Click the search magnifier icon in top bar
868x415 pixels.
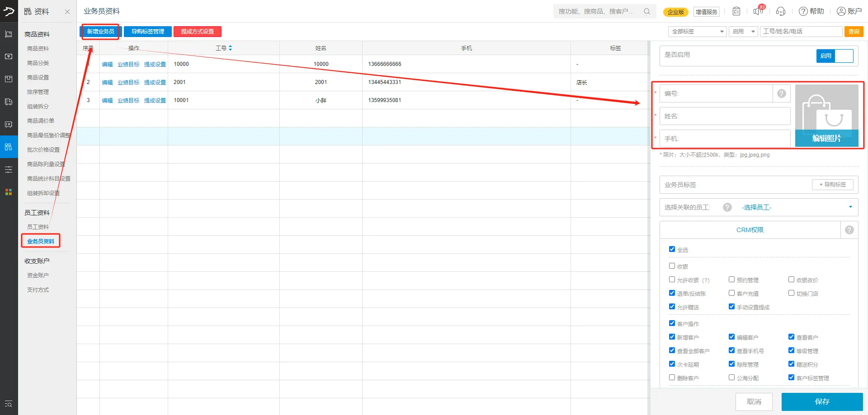coord(647,11)
